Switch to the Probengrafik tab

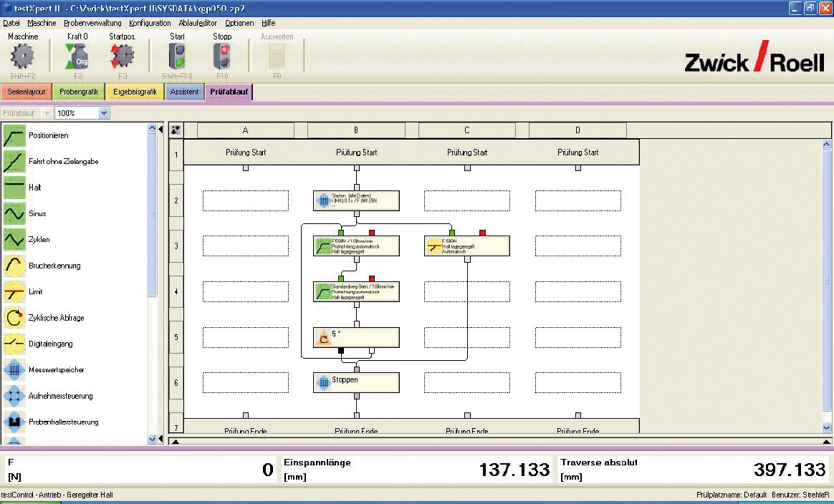[79, 92]
